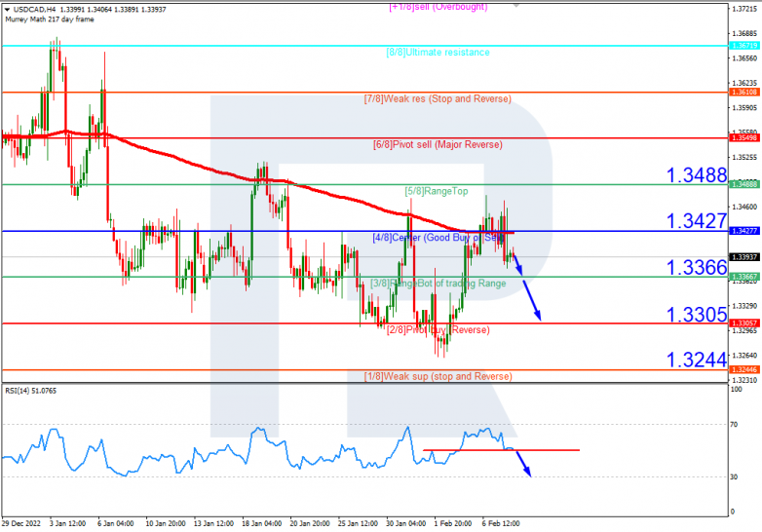This screenshot has width=762, height=532.
Task: Select the large 1.3244 level label
Action: click(697, 360)
